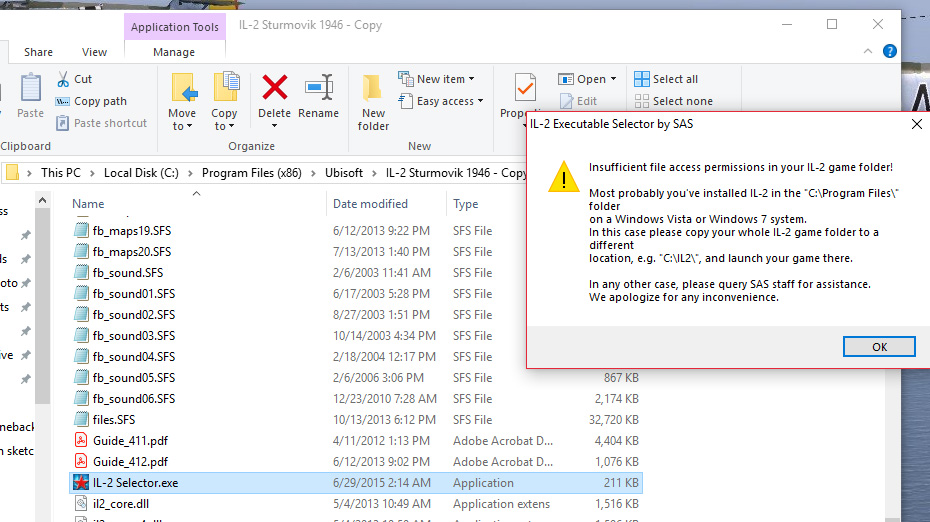Open the New item dropdown

(x=437, y=79)
